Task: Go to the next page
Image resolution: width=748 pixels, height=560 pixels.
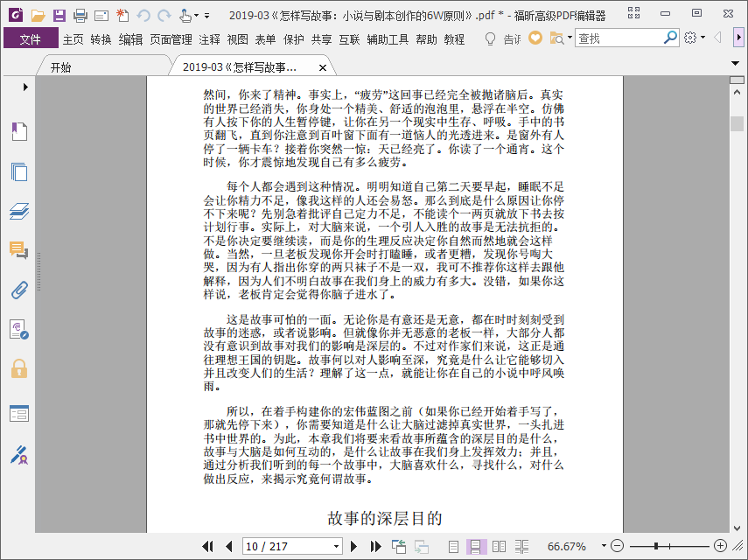Action: click(x=354, y=546)
